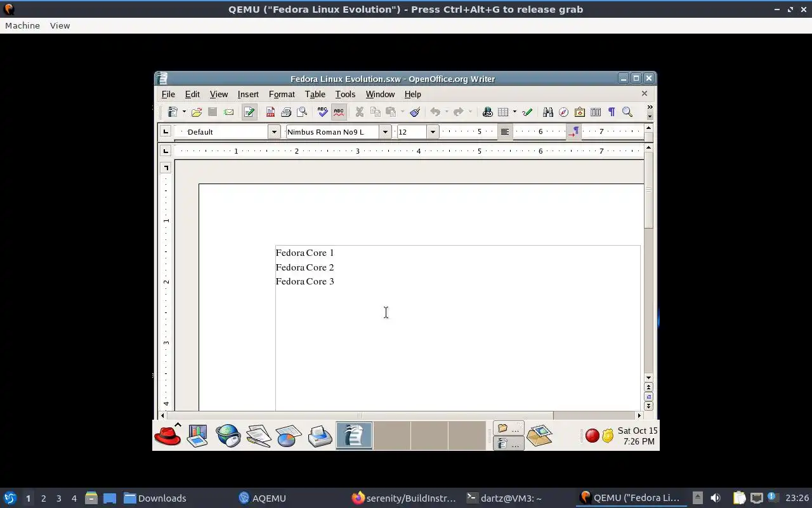Screen dimensions: 812x508
Task: Click the New document icon
Action: pyautogui.click(x=173, y=112)
